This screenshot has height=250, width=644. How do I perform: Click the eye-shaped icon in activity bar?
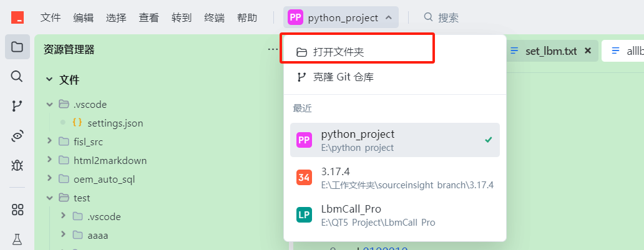pyautogui.click(x=17, y=136)
